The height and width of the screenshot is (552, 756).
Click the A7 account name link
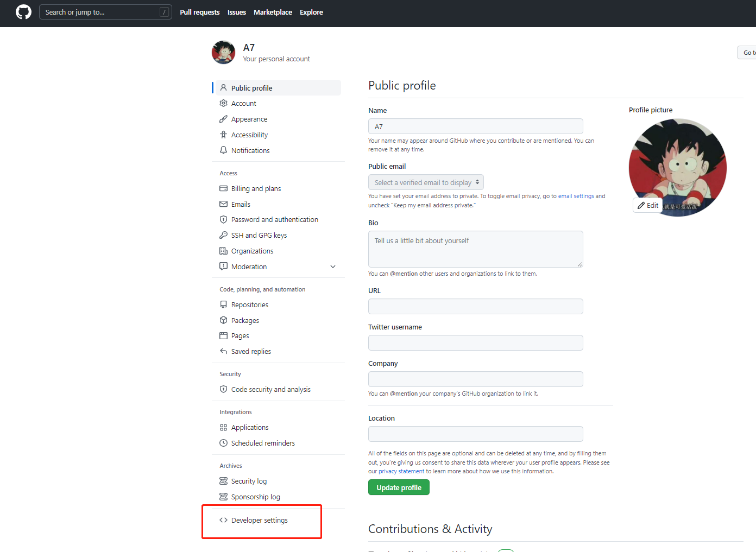tap(249, 47)
